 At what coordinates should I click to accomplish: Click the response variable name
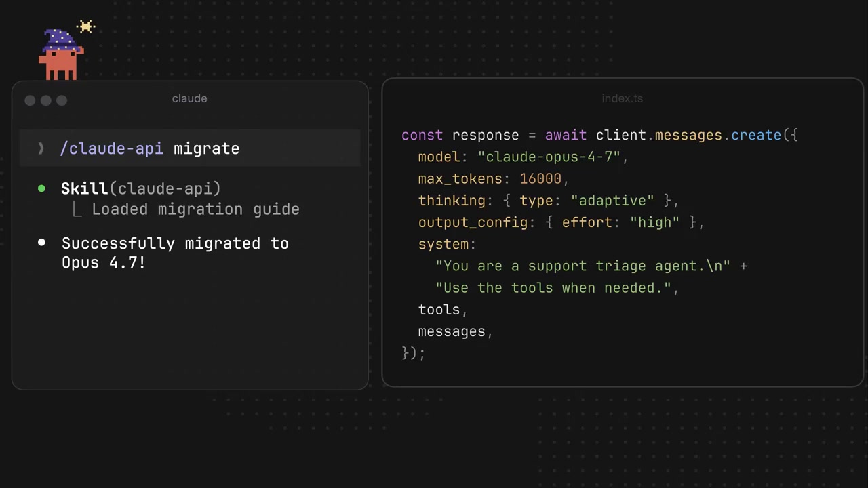click(x=486, y=136)
